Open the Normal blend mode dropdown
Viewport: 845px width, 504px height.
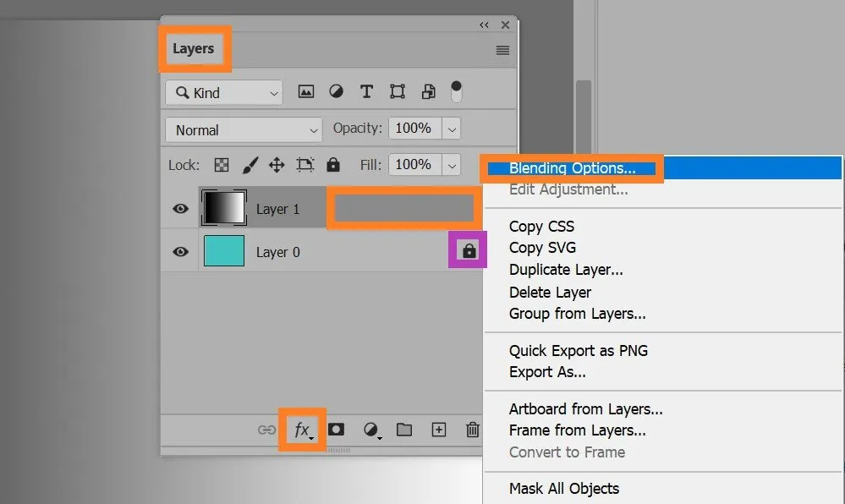pyautogui.click(x=244, y=130)
